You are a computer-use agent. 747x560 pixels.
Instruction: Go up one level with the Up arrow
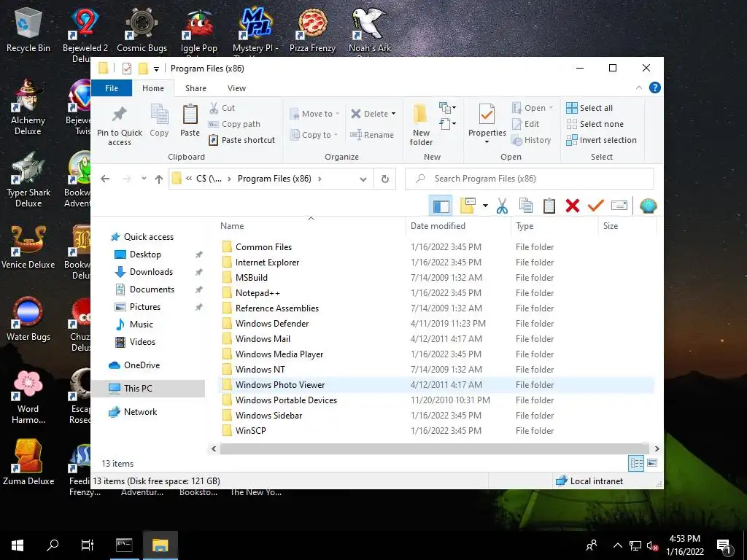158,179
